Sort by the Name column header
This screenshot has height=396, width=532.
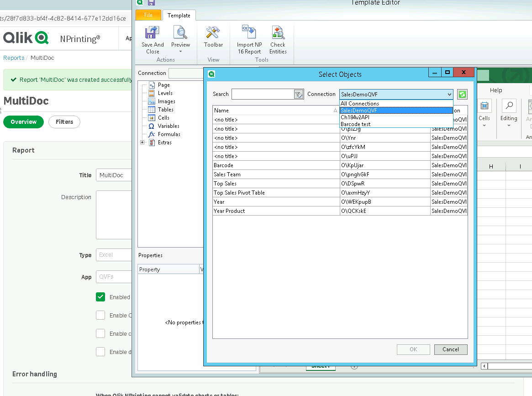pyautogui.click(x=276, y=110)
